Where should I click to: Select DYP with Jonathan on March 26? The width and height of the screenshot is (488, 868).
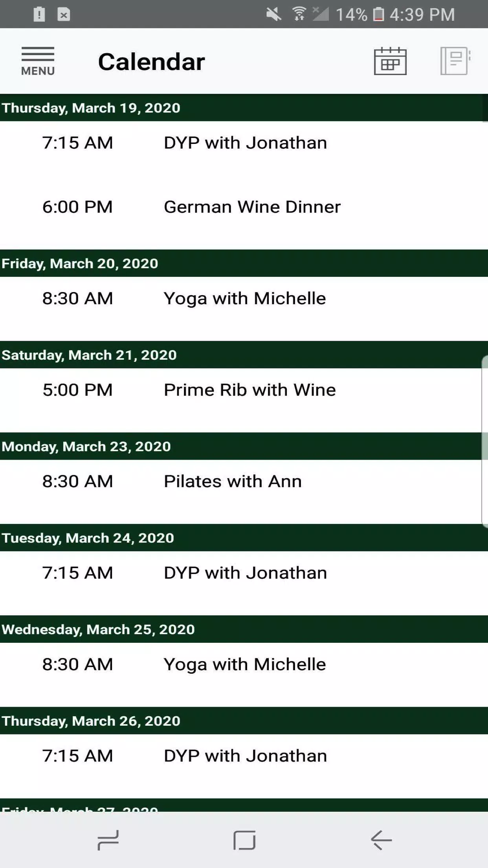[244, 756]
